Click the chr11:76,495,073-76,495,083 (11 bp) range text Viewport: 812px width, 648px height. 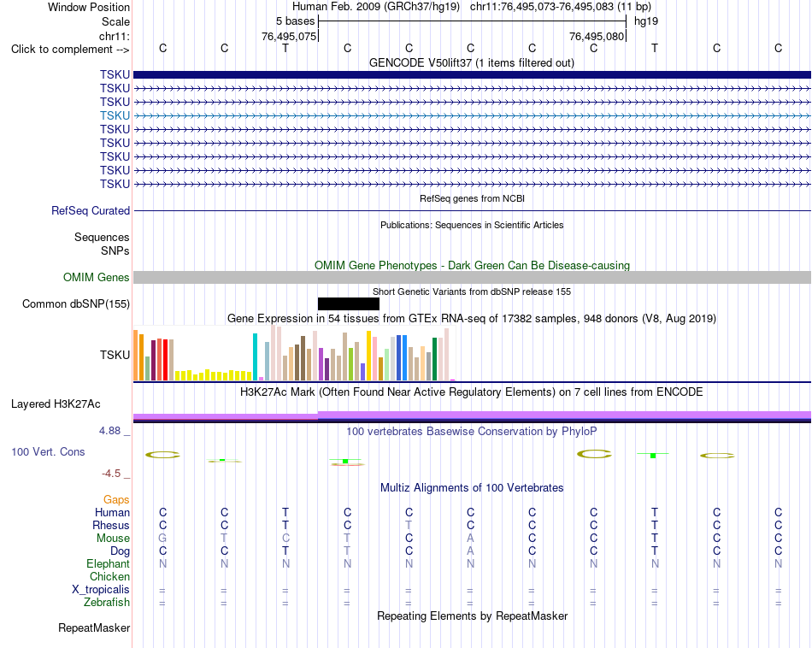[561, 7]
